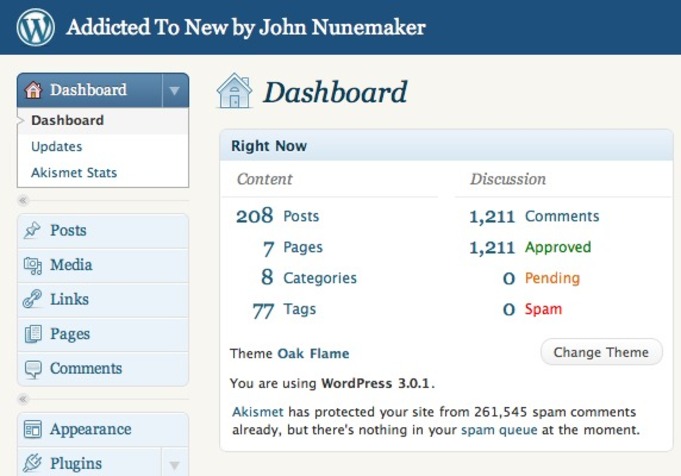Open the Posts link in Right Now
The image size is (681, 476).
click(301, 216)
